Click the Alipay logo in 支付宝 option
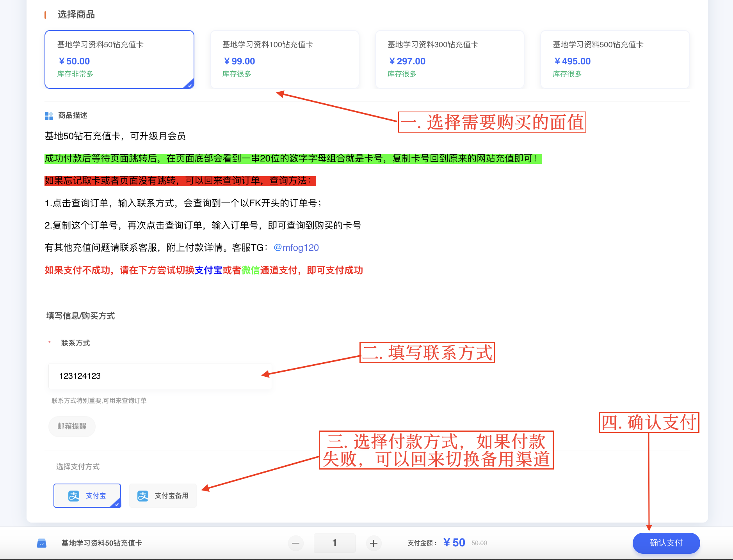 click(x=74, y=496)
